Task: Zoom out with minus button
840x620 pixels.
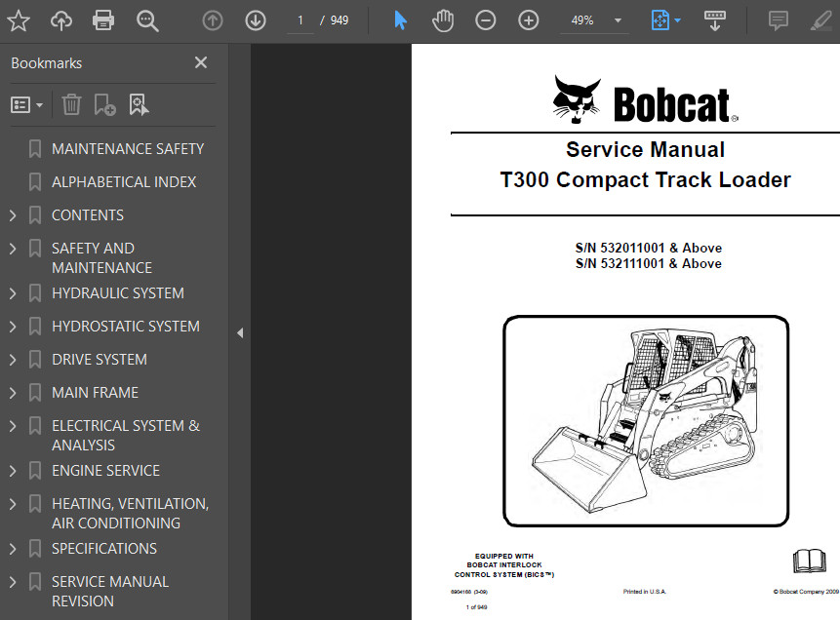Action: (485, 20)
